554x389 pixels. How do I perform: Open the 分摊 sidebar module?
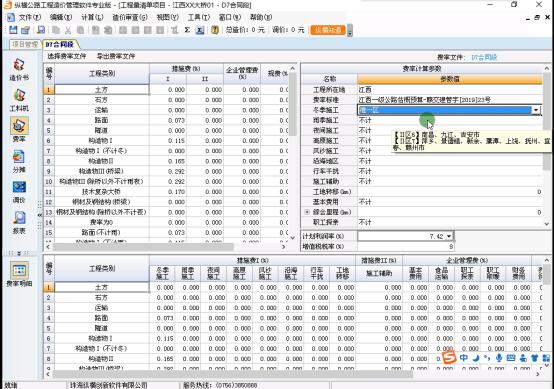click(19, 161)
